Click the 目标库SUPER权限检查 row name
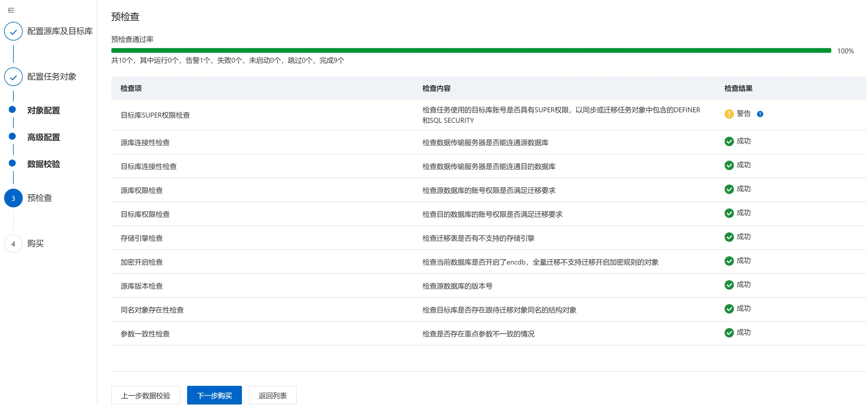Viewport: 868px width, 408px height. [155, 115]
